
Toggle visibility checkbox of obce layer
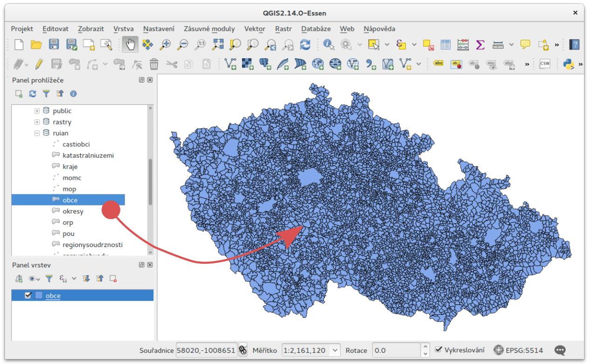tap(28, 295)
